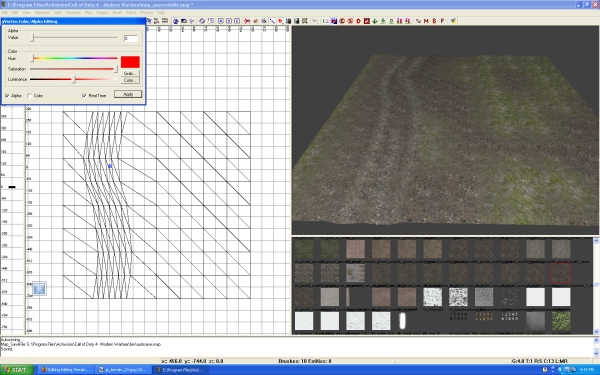Click the red M toolbar icon
The width and height of the screenshot is (600, 375).
(426, 21)
